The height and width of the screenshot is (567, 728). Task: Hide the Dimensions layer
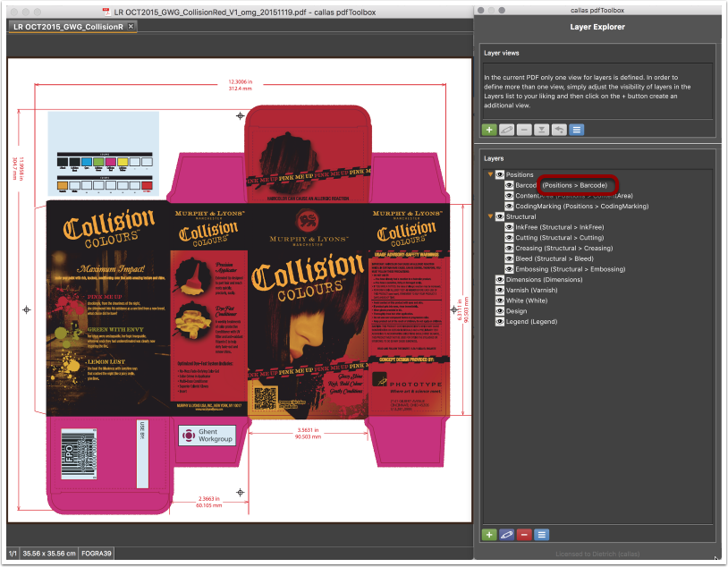pyautogui.click(x=500, y=280)
